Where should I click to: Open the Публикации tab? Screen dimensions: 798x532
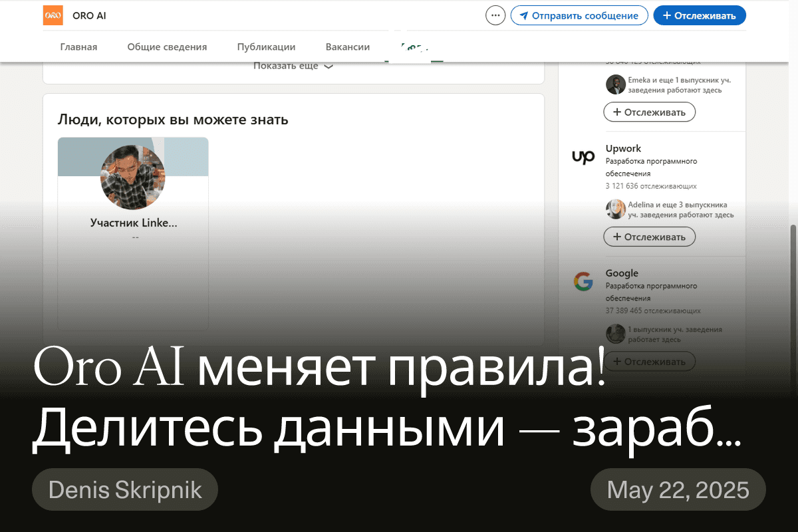click(x=266, y=47)
